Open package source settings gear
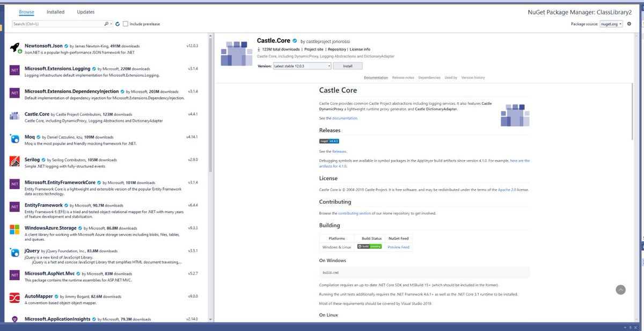Viewport: 644px width, 331px height. pos(630,24)
